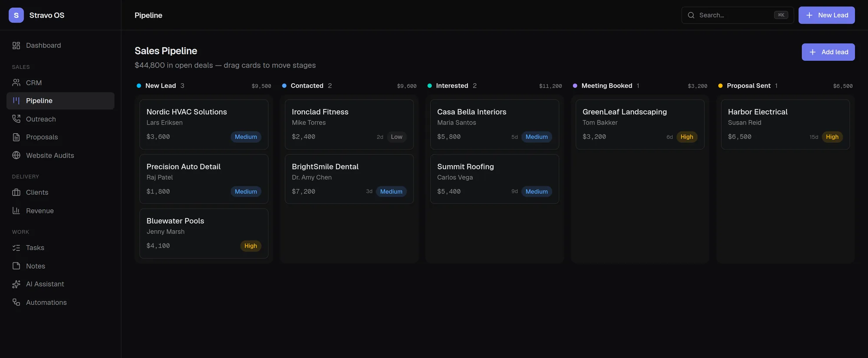Open the Harbor Electrical card
868x358 pixels.
click(x=785, y=125)
